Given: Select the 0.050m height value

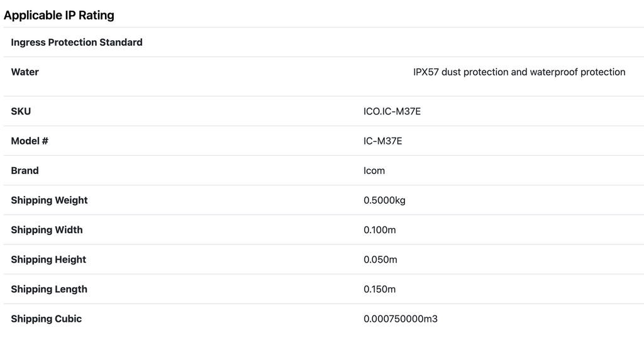Looking at the screenshot, I should [x=380, y=259].
